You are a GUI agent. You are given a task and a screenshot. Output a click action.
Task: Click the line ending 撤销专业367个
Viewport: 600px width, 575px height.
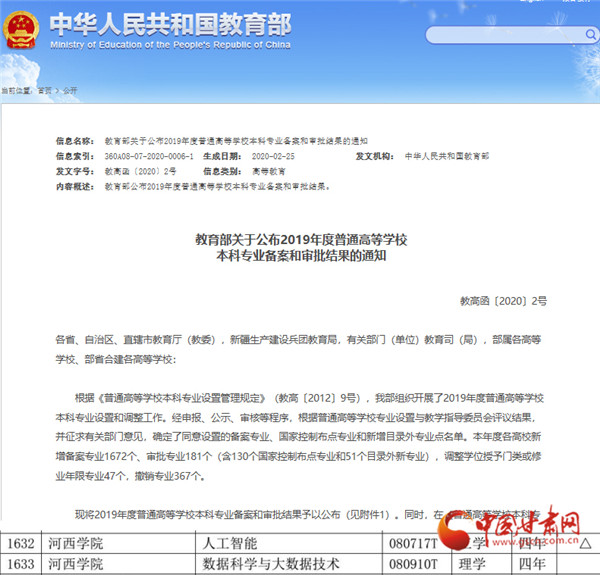click(130, 476)
